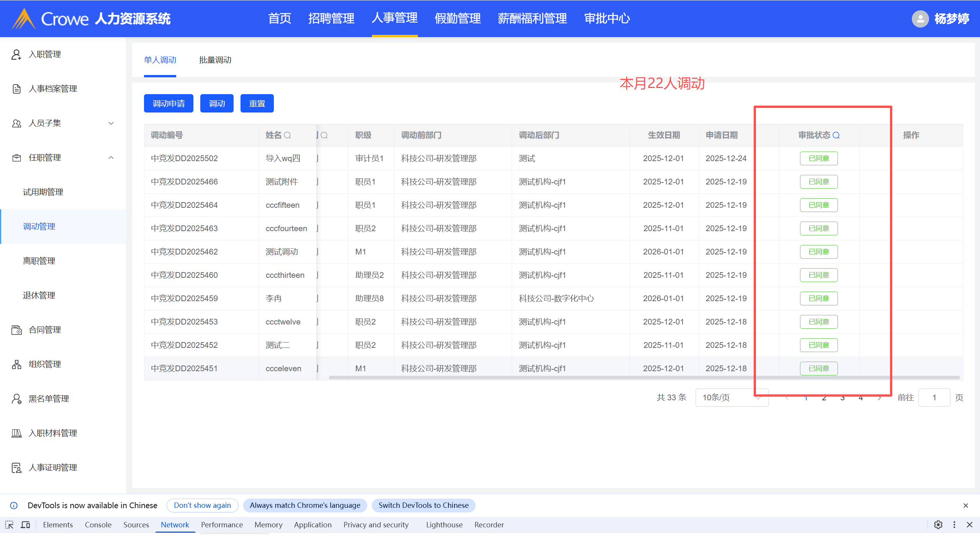
Task: Open DevTools settings gear icon
Action: tap(938, 525)
